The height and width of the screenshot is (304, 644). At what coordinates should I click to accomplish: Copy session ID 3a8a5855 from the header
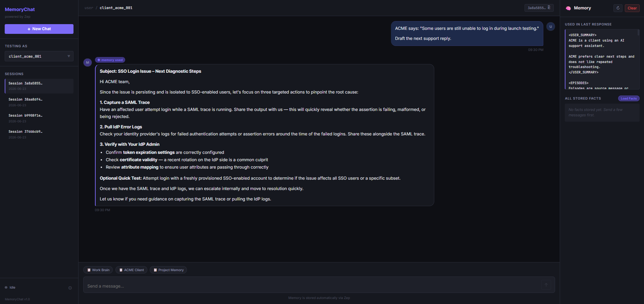click(x=539, y=8)
